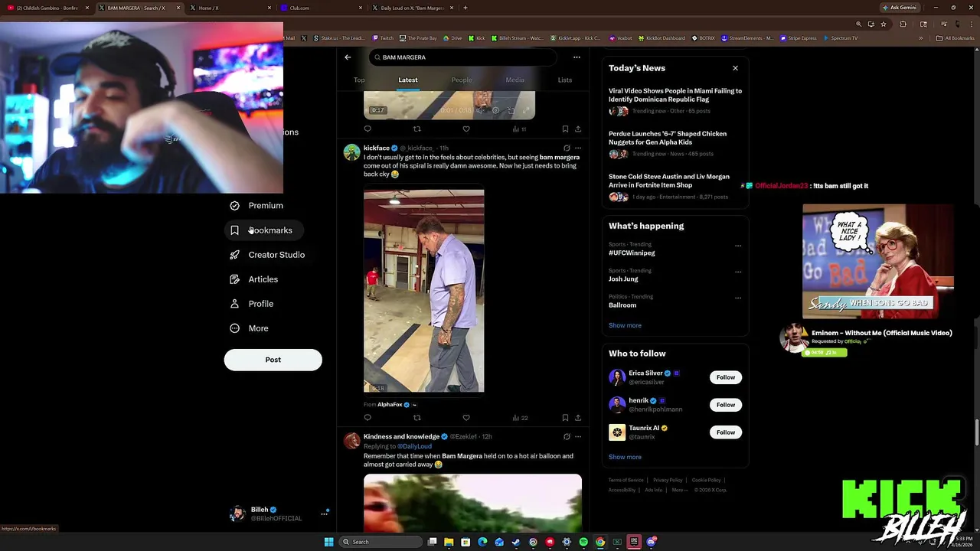
Task: Open Grok icon on Kindness and knowledge post
Action: pyautogui.click(x=567, y=437)
